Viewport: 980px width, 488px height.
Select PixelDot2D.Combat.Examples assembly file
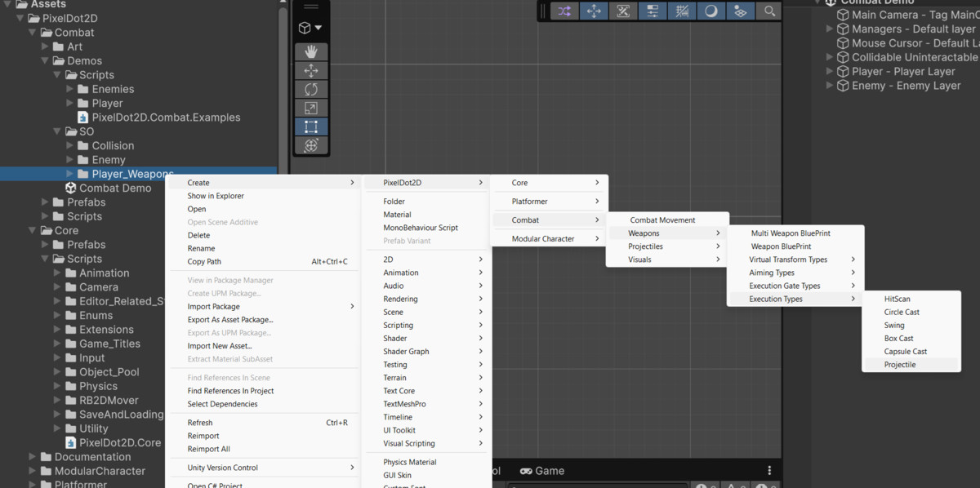pyautogui.click(x=158, y=118)
